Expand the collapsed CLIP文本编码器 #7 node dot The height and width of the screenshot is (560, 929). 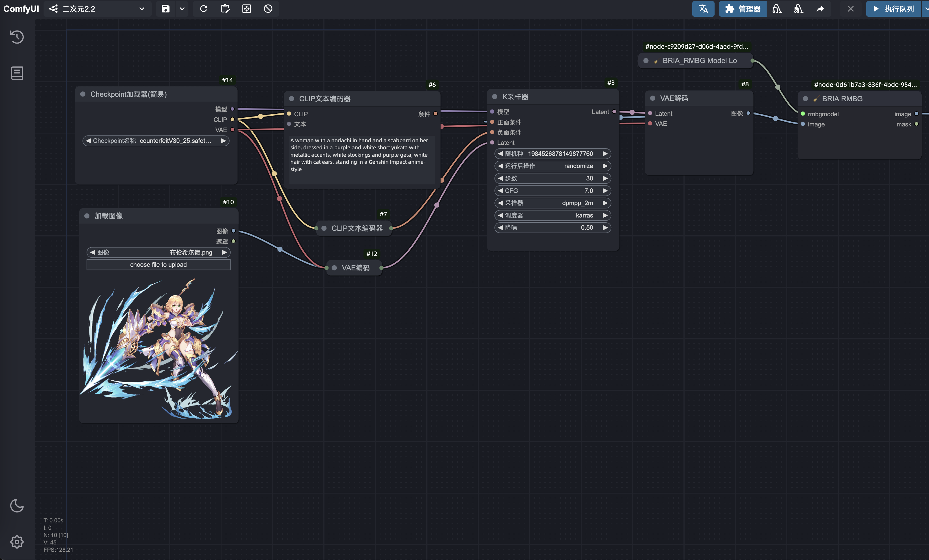click(324, 228)
